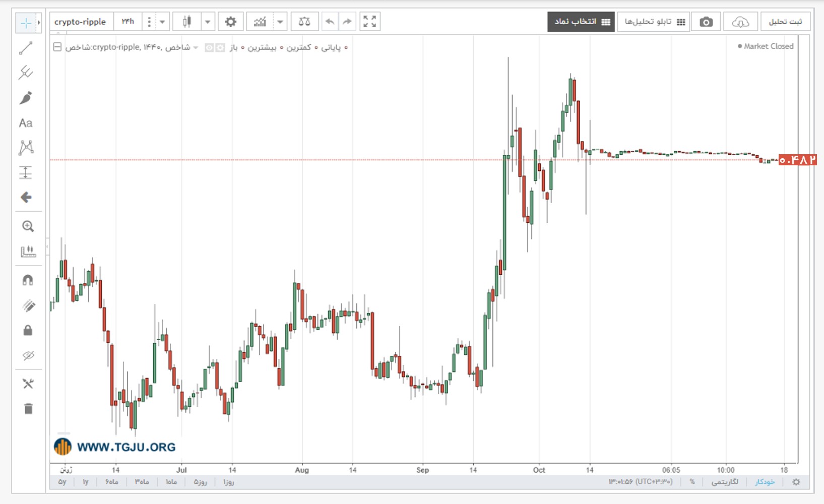Click the cloud save chart icon
This screenshot has height=504, width=824.
740,22
